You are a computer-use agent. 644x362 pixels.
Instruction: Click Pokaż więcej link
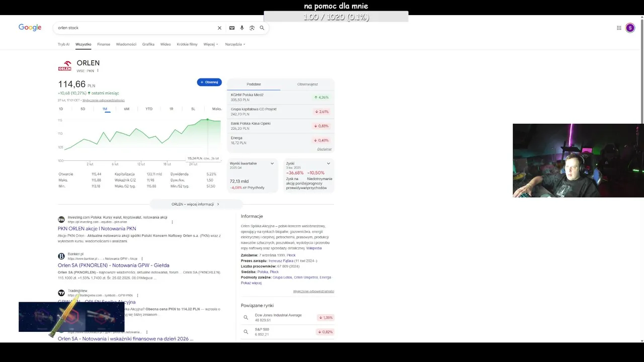[251, 283]
